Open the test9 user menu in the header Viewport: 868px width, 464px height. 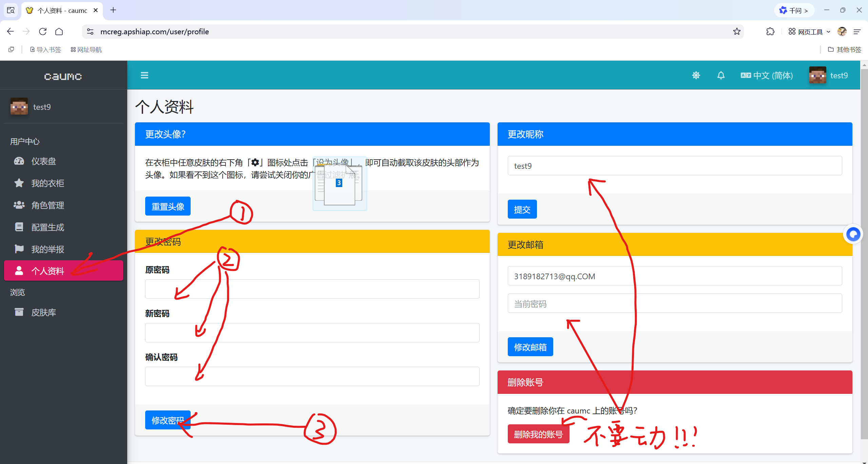(829, 75)
